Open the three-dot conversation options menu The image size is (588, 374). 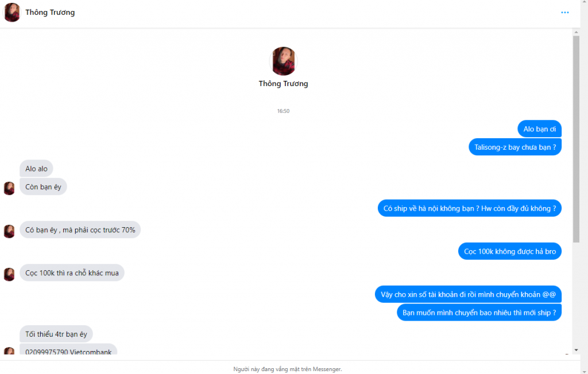pos(565,13)
